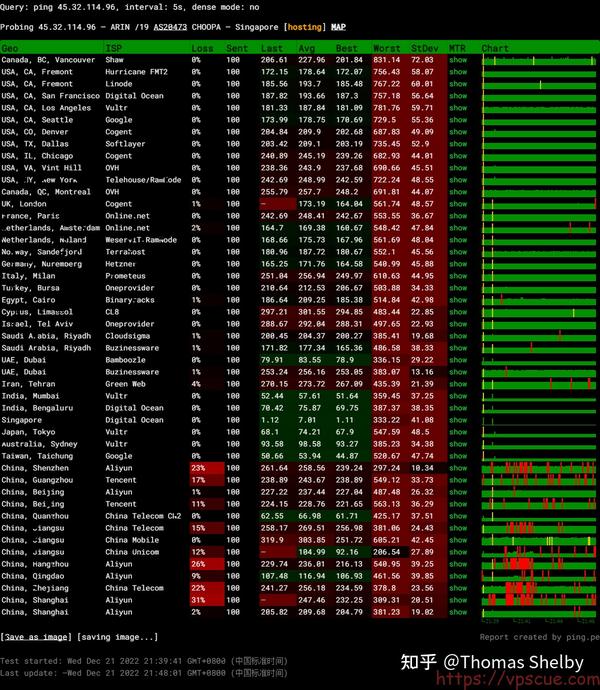Viewport: 600px width, 690px height.
Task: Show MTR for Iran Tehran Green Web
Action: point(458,384)
